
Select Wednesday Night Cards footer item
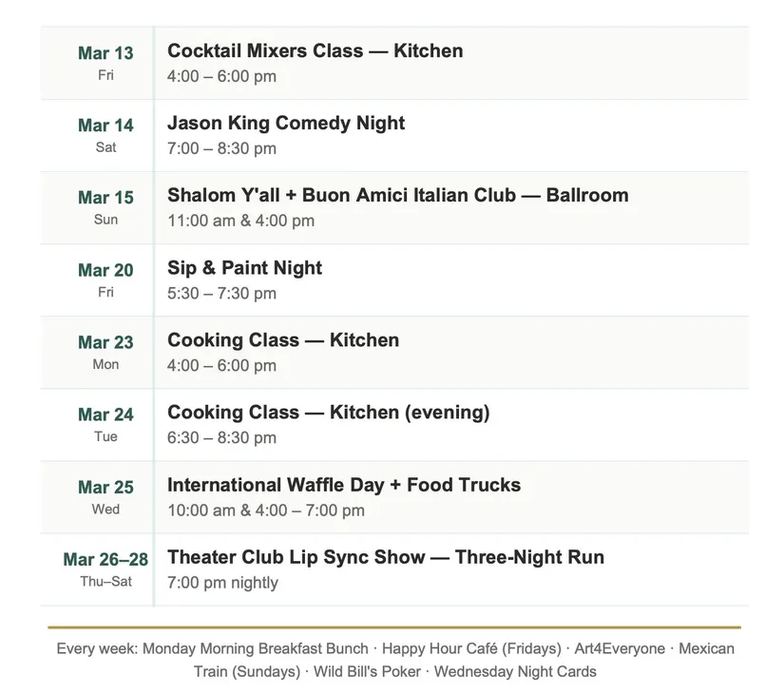pyautogui.click(x=515, y=671)
